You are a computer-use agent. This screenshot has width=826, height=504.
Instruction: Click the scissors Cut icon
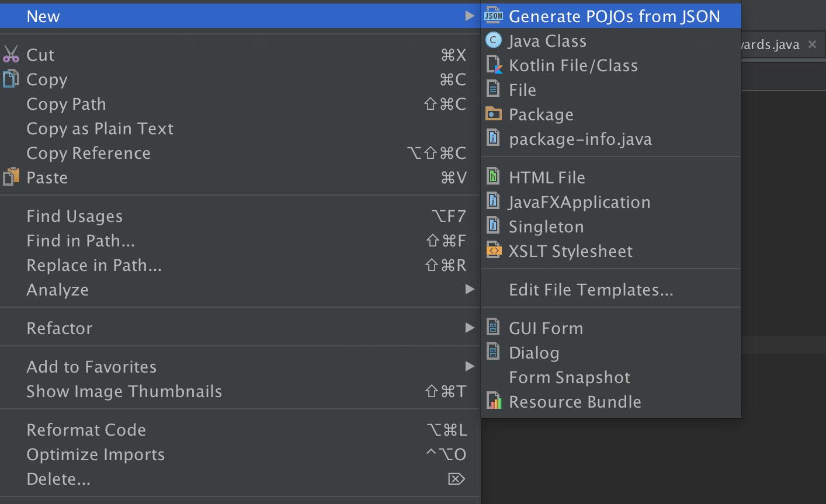11,54
